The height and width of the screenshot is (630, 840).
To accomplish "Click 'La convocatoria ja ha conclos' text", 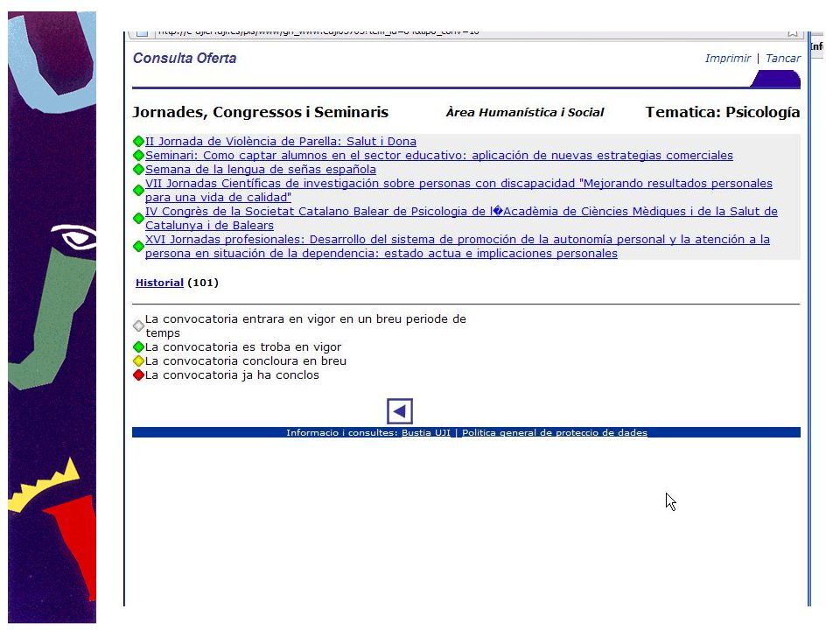I will point(232,375).
